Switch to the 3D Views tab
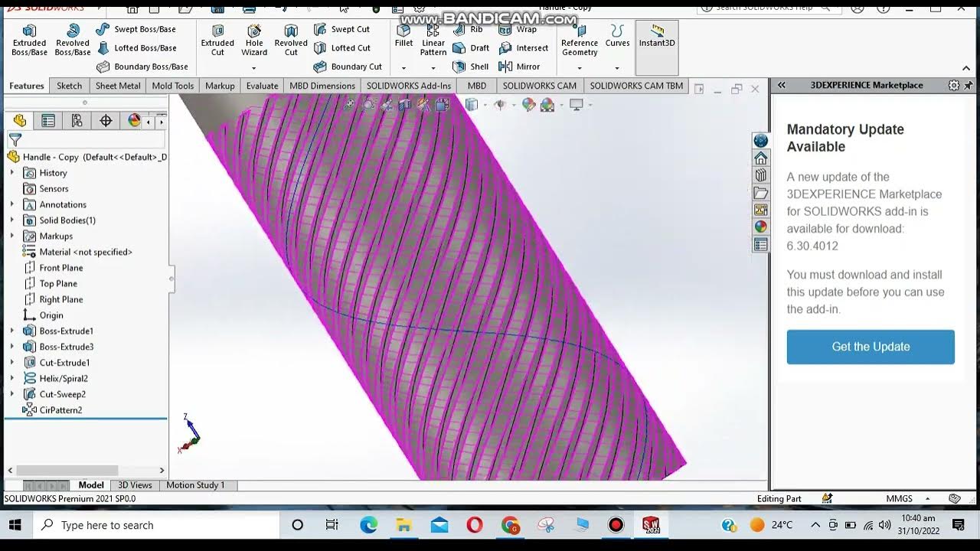Image resolution: width=980 pixels, height=551 pixels. click(x=135, y=485)
